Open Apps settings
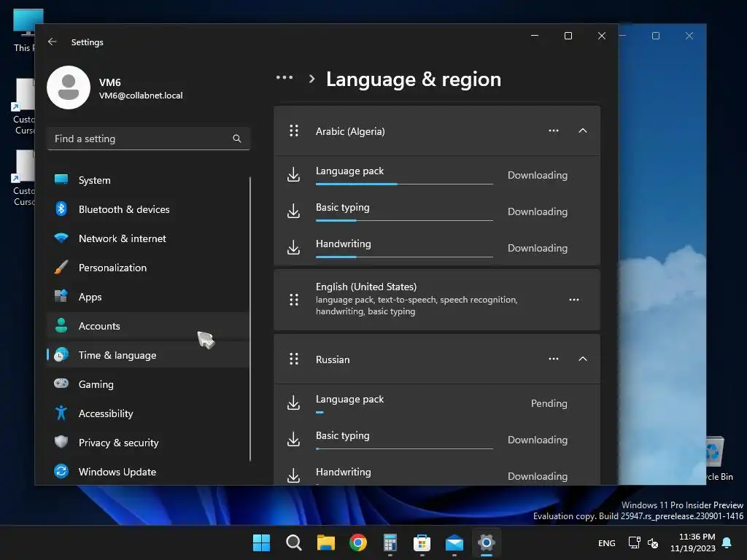 [x=147, y=297]
